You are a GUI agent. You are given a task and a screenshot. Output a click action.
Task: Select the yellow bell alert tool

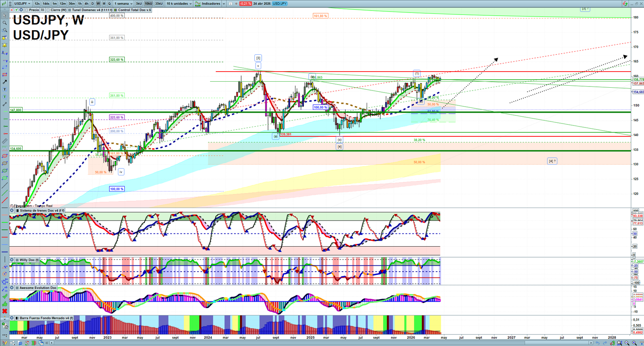pos(4,45)
